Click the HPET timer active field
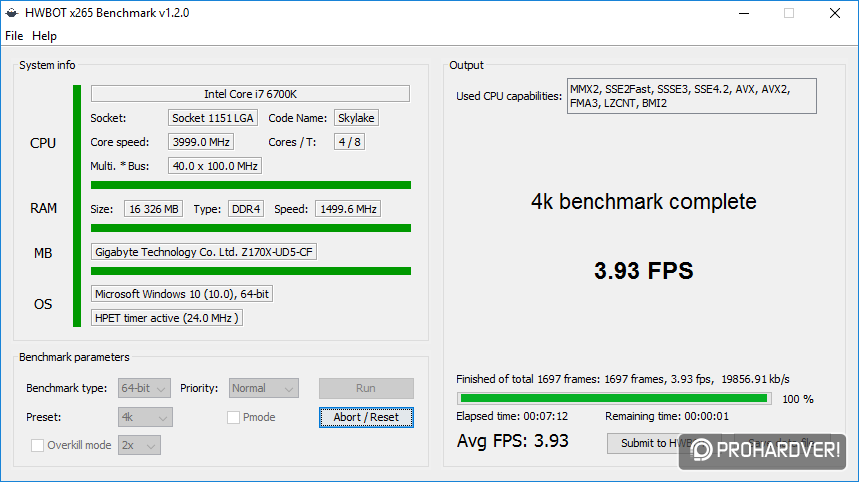Image resolution: width=859 pixels, height=482 pixels. (167, 318)
